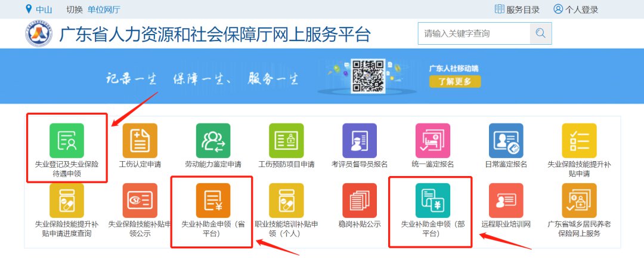644x259 pixels.
Task: Click the 日常鉴定报名 label text
Action: click(x=506, y=165)
